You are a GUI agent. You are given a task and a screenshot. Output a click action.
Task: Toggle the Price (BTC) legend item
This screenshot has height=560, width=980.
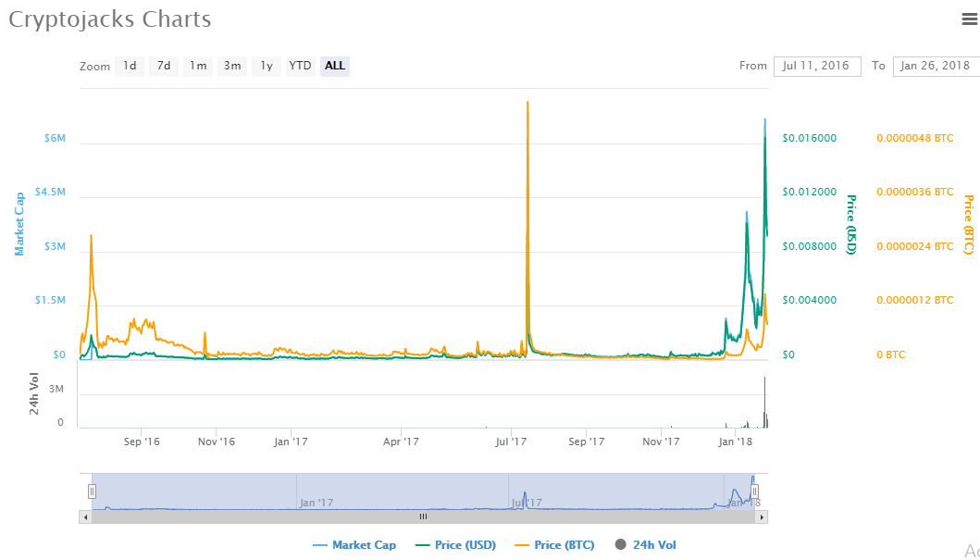[555, 545]
